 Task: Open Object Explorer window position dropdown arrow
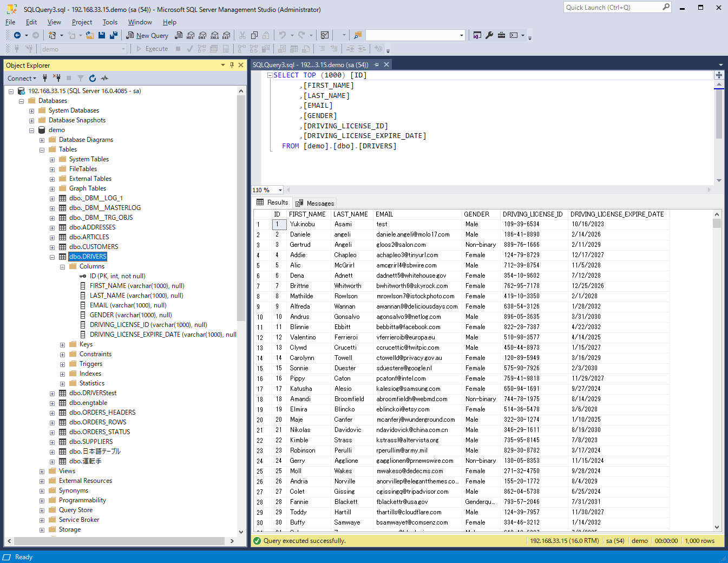click(x=223, y=65)
